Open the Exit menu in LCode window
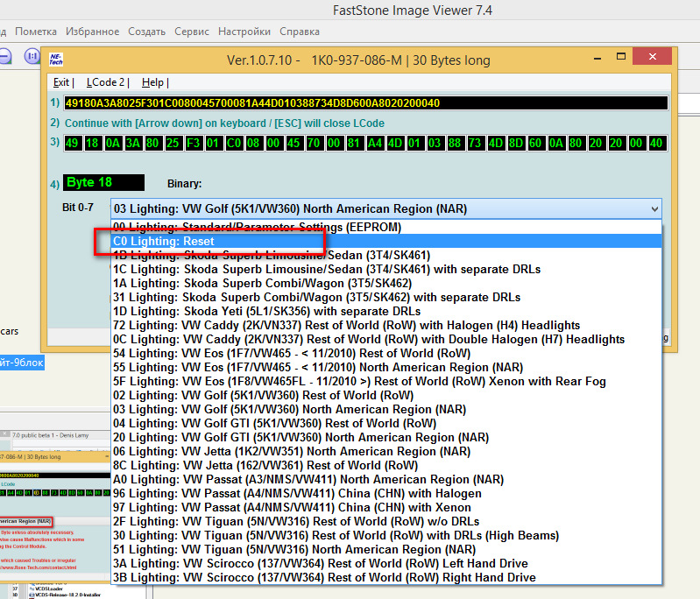The height and width of the screenshot is (599, 700). coord(61,82)
